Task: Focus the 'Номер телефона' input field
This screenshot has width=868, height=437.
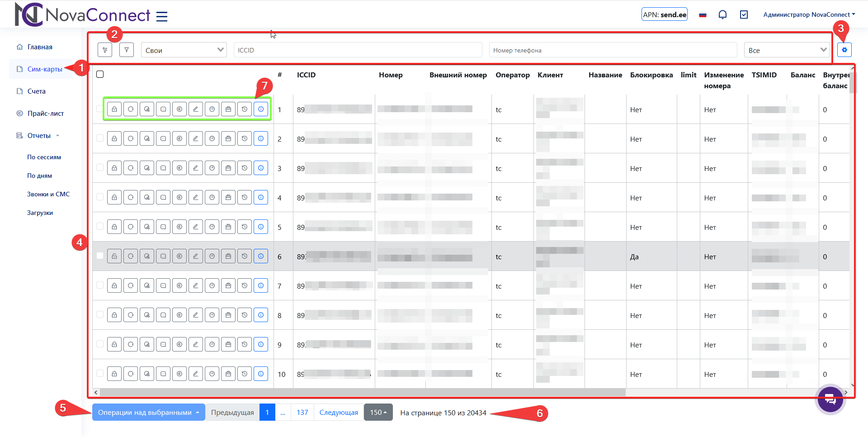Action: click(x=613, y=50)
